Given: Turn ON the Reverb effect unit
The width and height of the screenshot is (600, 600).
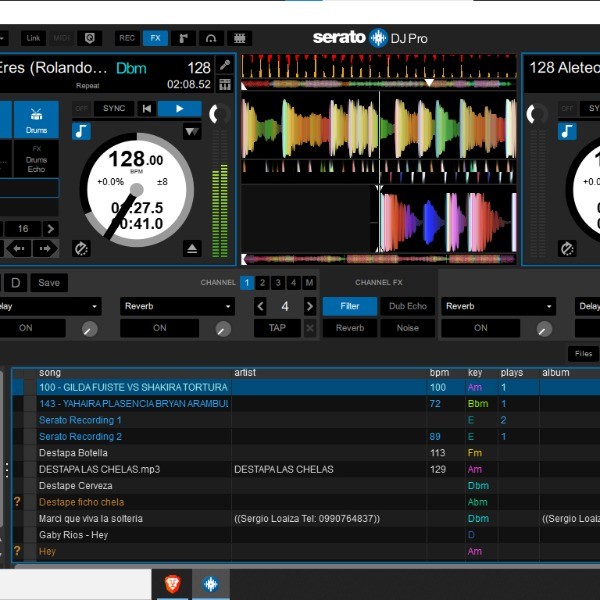Looking at the screenshot, I should (160, 328).
